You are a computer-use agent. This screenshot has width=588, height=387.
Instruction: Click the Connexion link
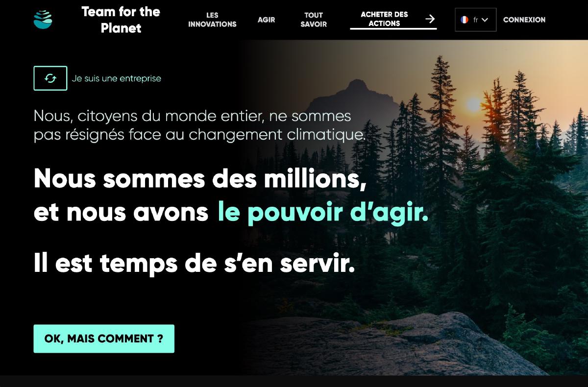click(x=524, y=20)
